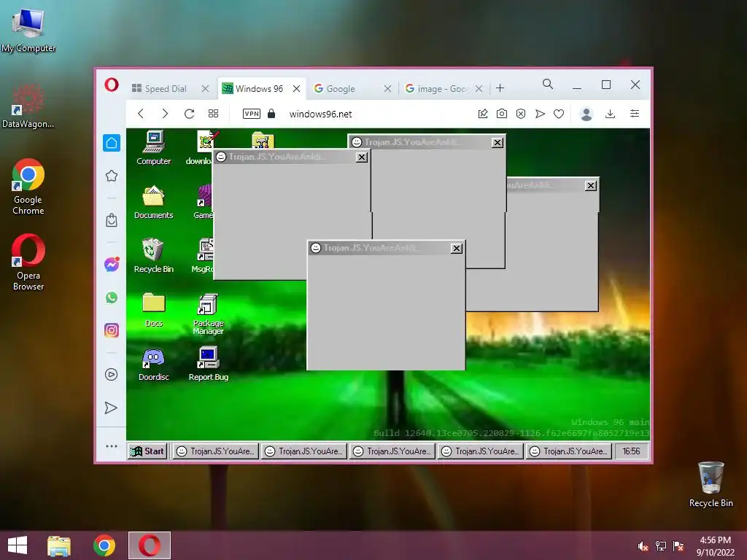Click the sidebar Home icon

point(112,142)
